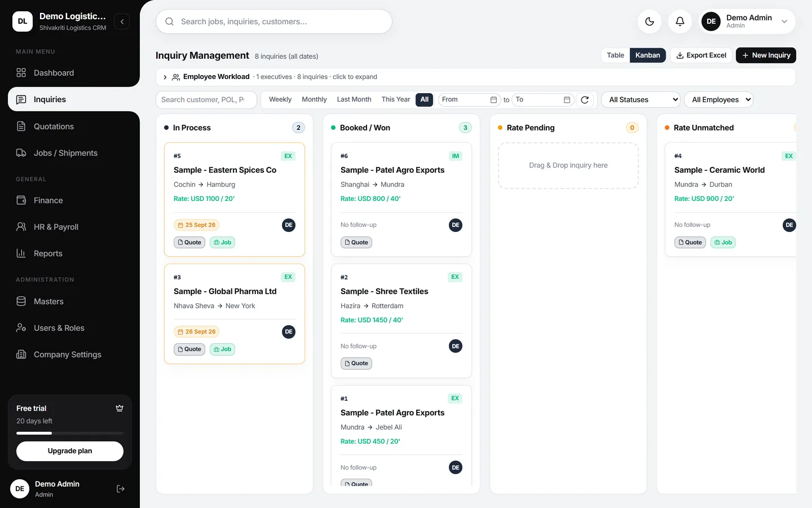This screenshot has height=508, width=812.
Task: Switch to Table view
Action: [x=615, y=55]
